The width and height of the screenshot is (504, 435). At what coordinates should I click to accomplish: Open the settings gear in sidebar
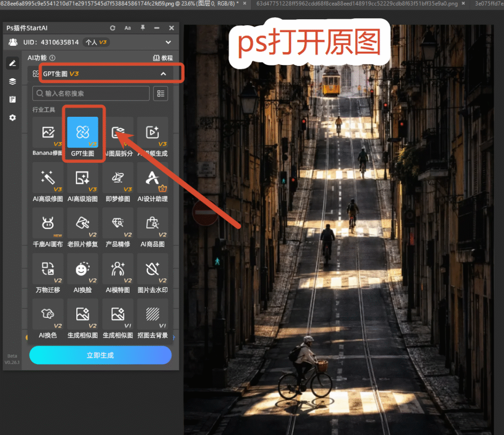(x=12, y=118)
